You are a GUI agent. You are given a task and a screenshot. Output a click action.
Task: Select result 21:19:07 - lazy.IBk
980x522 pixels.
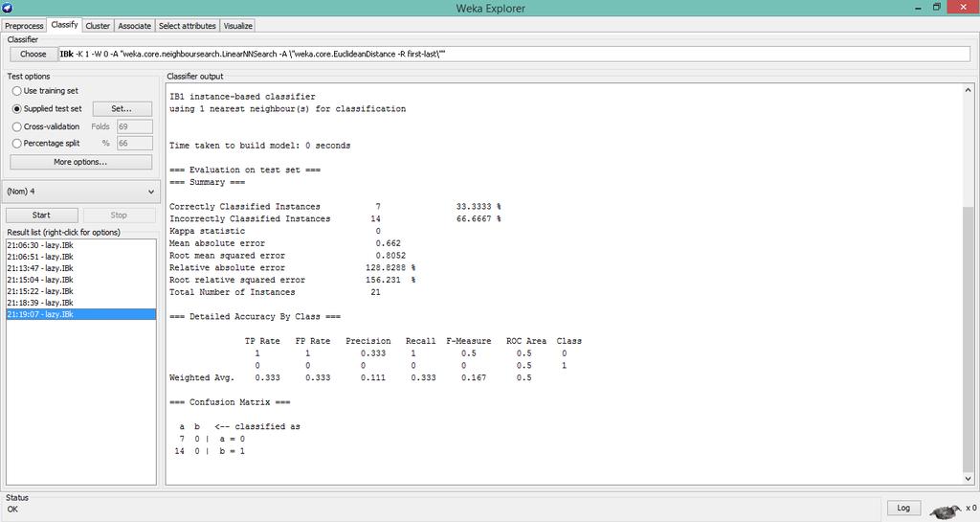pyautogui.click(x=80, y=314)
